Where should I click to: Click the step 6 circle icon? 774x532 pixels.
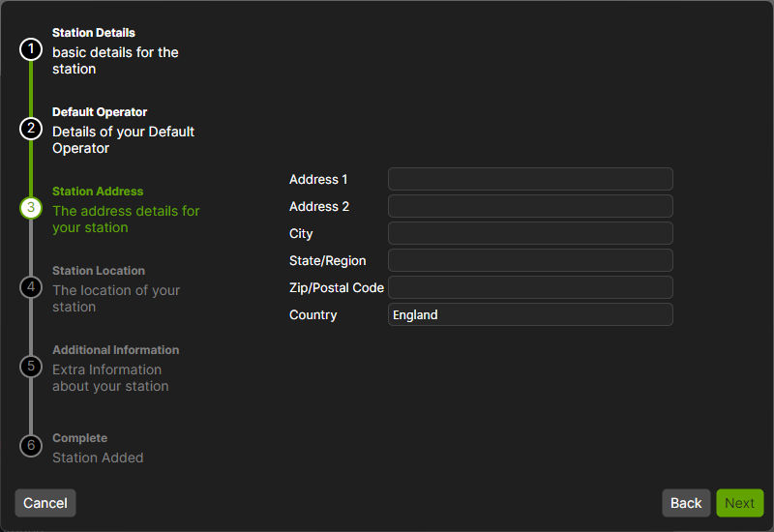[31, 446]
